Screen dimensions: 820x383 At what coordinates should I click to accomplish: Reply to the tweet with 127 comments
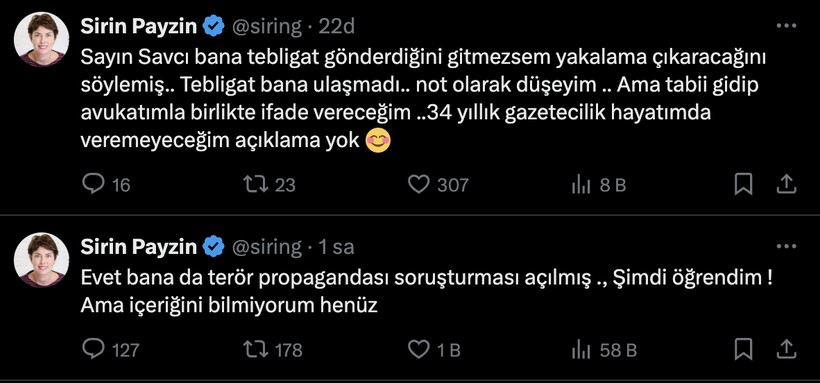tap(94, 349)
